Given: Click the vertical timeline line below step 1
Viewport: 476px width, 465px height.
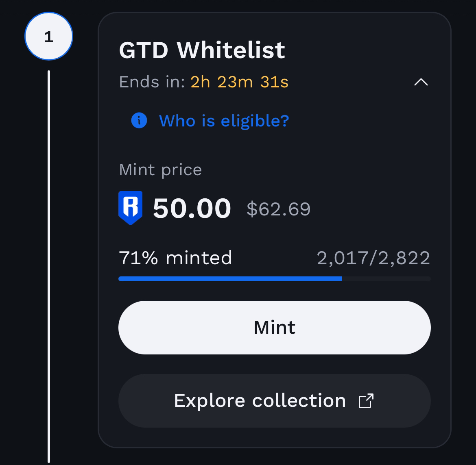Looking at the screenshot, I should click(49, 264).
